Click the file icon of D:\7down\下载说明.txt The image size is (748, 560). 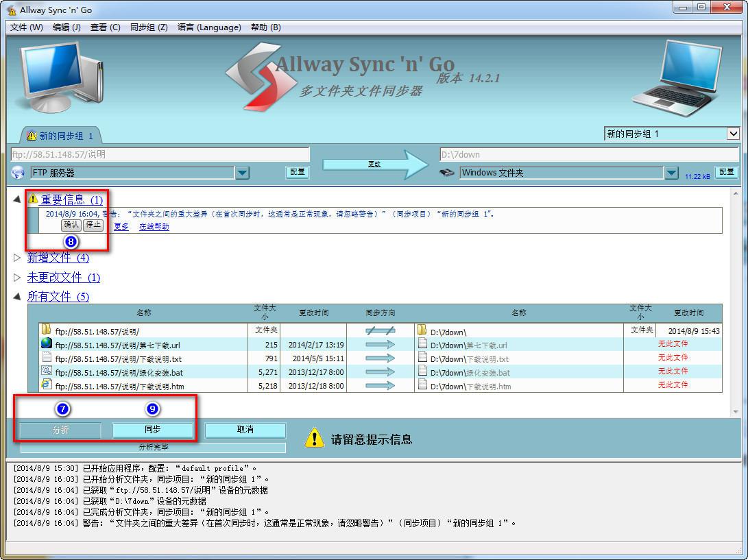(422, 357)
